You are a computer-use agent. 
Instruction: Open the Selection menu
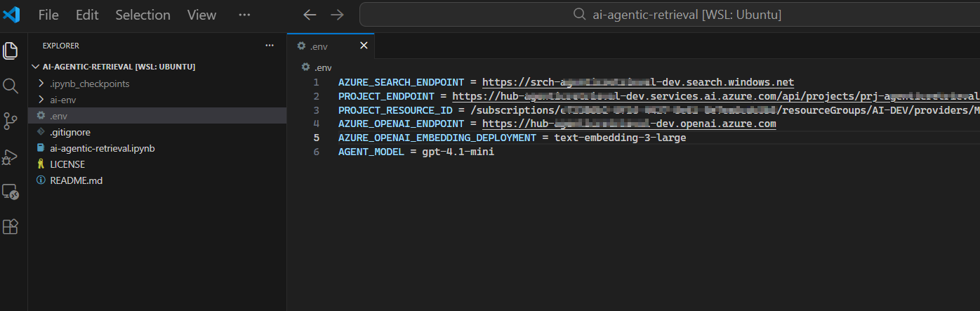[x=143, y=15]
